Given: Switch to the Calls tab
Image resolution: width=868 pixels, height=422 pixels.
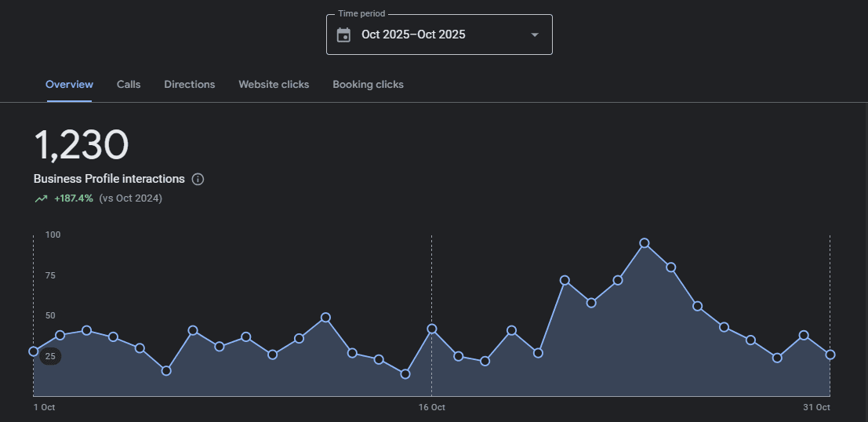Looking at the screenshot, I should 129,85.
